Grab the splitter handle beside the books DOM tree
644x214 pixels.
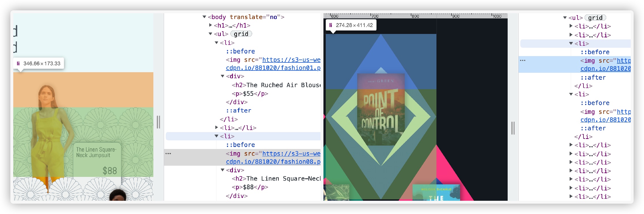tap(513, 128)
